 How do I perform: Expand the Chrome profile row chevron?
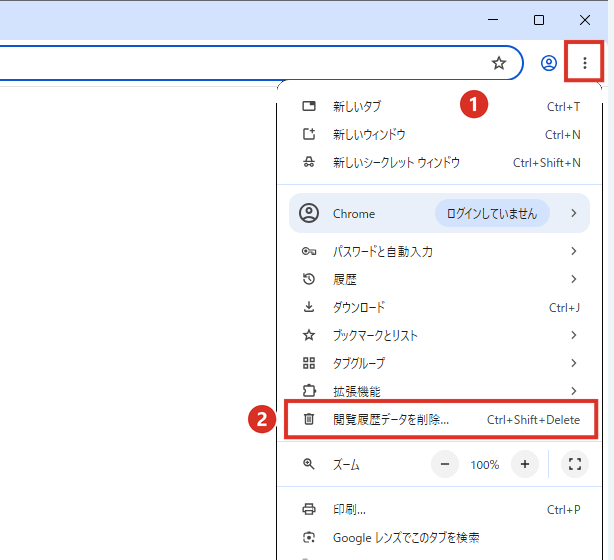[x=574, y=213]
